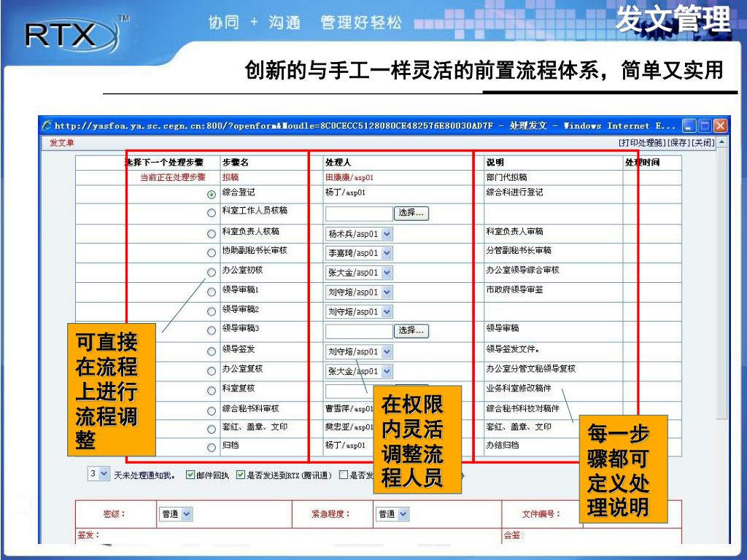Click 选择... button for 科室工作人员核稿
The width and height of the screenshot is (747, 560).
coord(411,213)
